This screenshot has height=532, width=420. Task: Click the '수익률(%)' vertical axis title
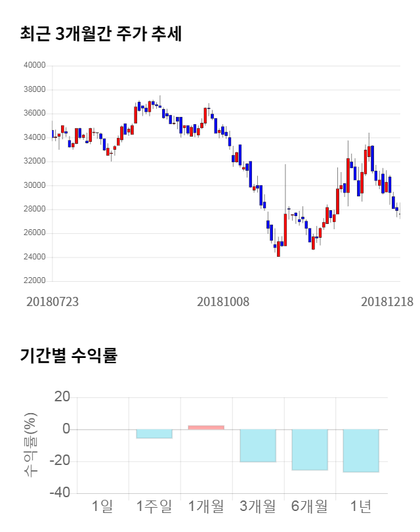pos(30,445)
